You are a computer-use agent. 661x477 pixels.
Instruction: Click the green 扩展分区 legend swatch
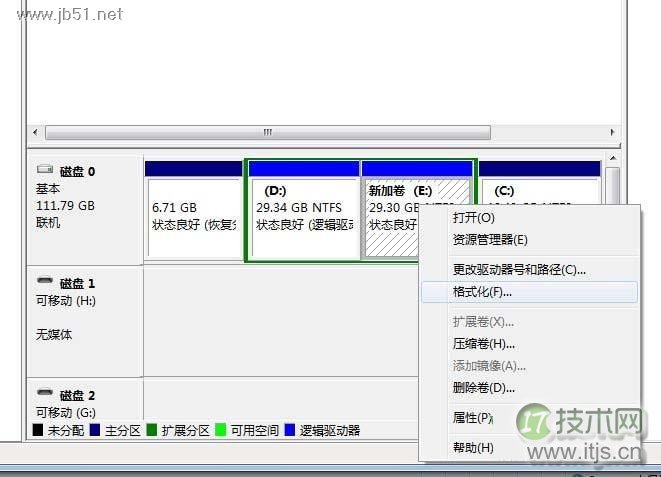tap(152, 430)
